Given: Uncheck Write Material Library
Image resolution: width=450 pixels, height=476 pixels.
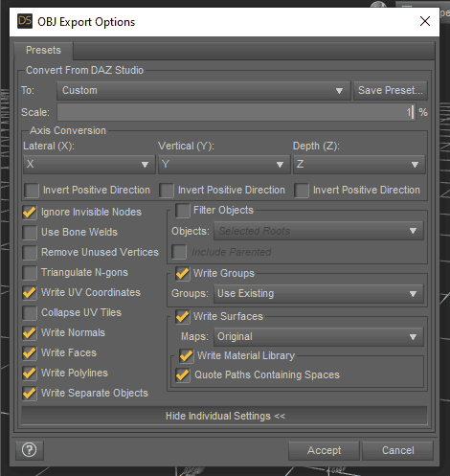Looking at the screenshot, I should tap(187, 356).
